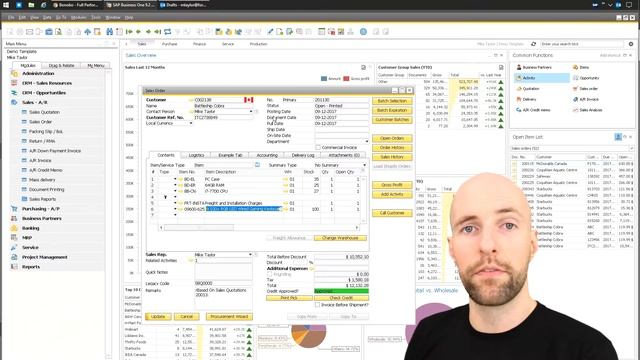Click refresh icon beside search box
Screen dimensions: 640x360
(x=533, y=44)
